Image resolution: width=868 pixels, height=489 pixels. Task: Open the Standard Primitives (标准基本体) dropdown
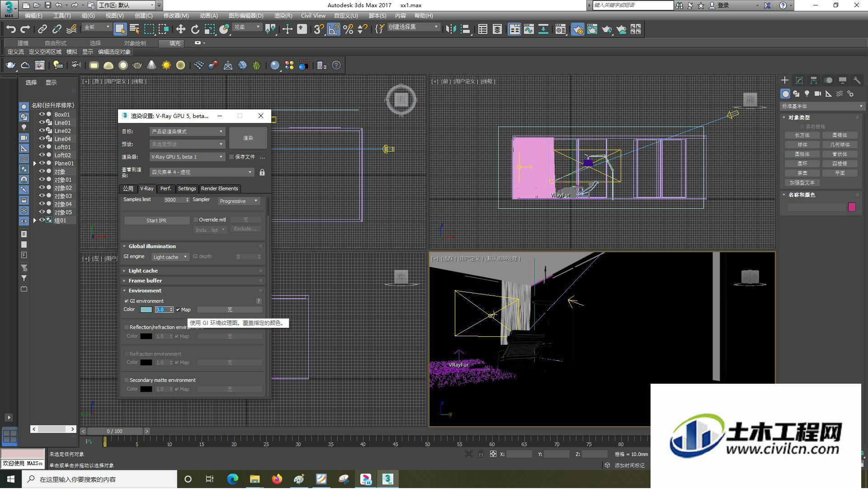pyautogui.click(x=822, y=106)
